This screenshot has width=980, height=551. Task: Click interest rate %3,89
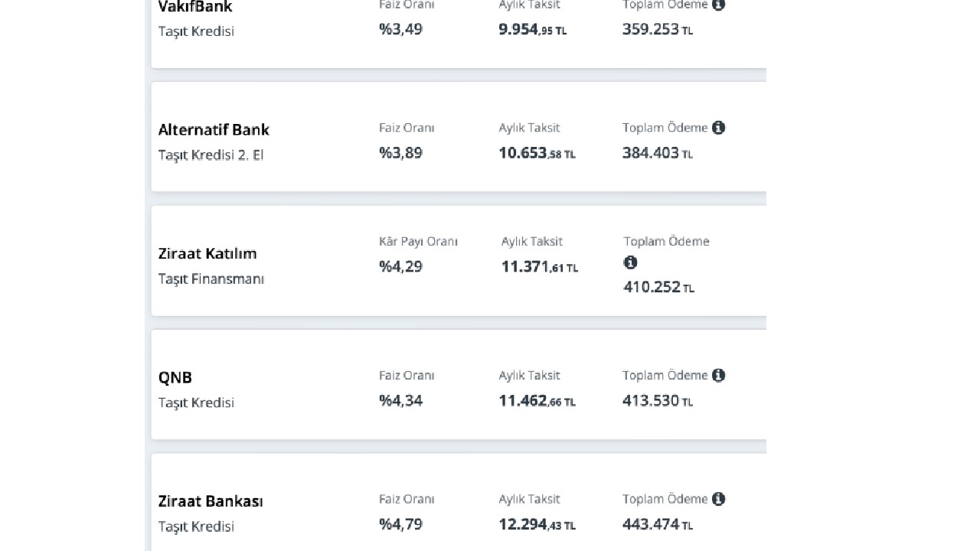click(x=400, y=152)
